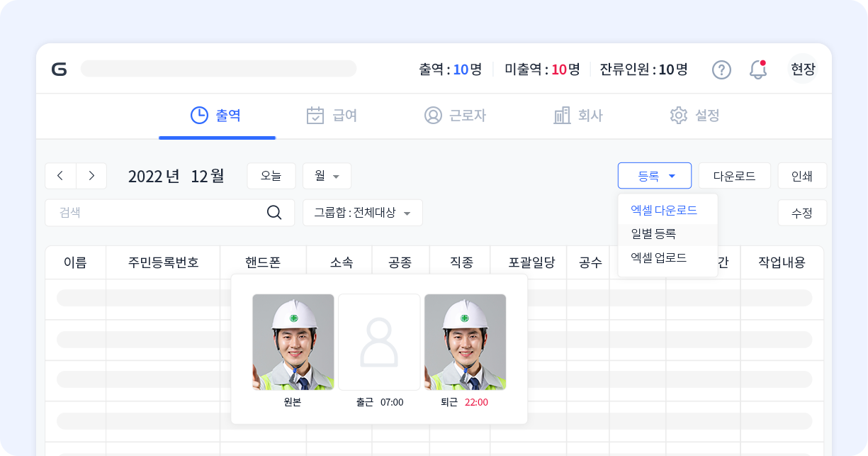Screen dimensions: 868x456
Task: Click the 직종 column header
Action: pos(461,262)
